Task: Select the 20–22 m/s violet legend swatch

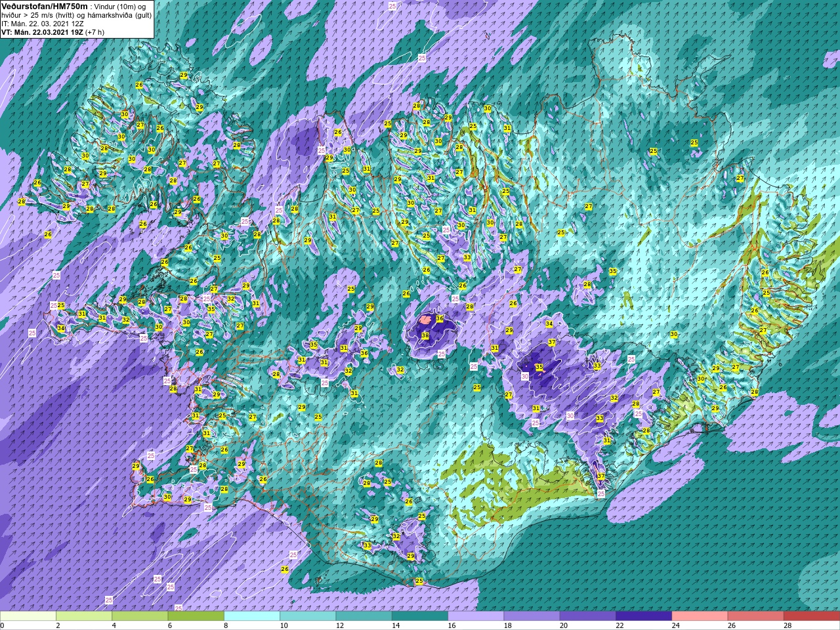Action: pos(588,616)
